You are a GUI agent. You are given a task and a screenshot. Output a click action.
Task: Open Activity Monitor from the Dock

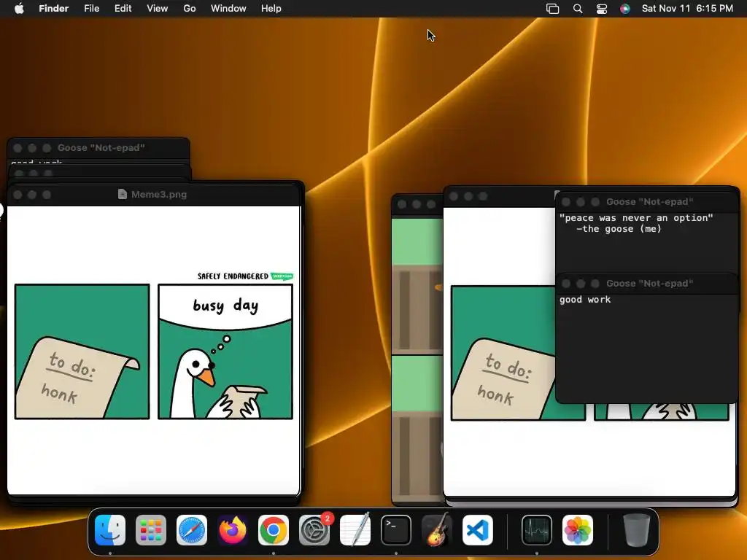[x=537, y=530]
